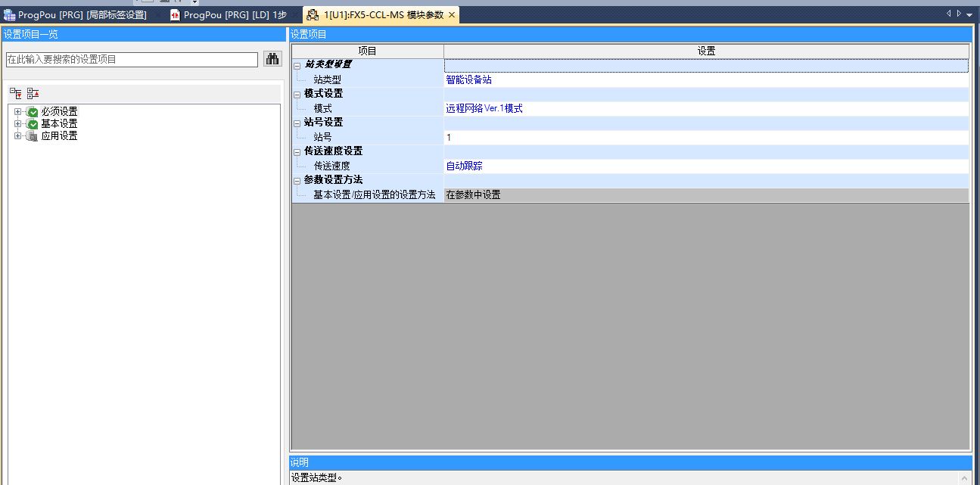The image size is (980, 485).
Task: Close the FX5-CCL-MS 模块参数 tab
Action: point(452,15)
